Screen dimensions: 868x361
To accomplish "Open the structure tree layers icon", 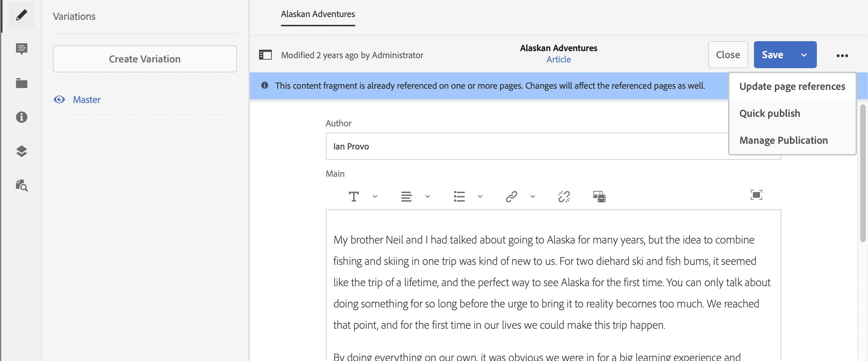I will pos(22,151).
